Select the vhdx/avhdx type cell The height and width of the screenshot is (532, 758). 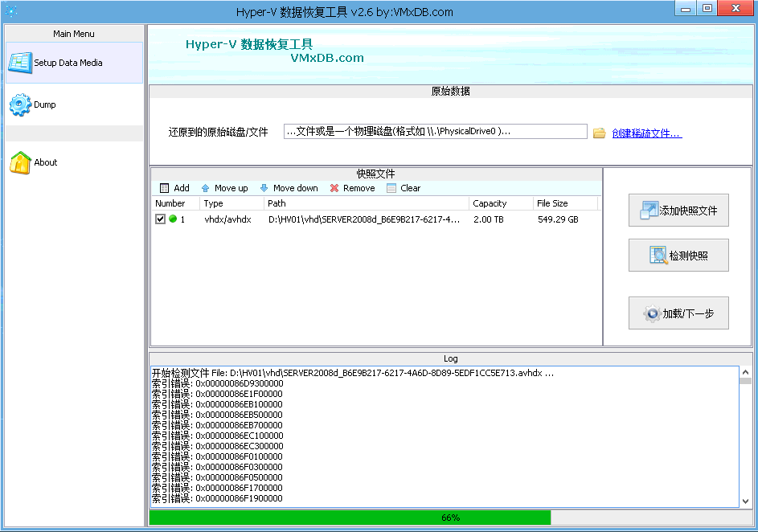227,219
